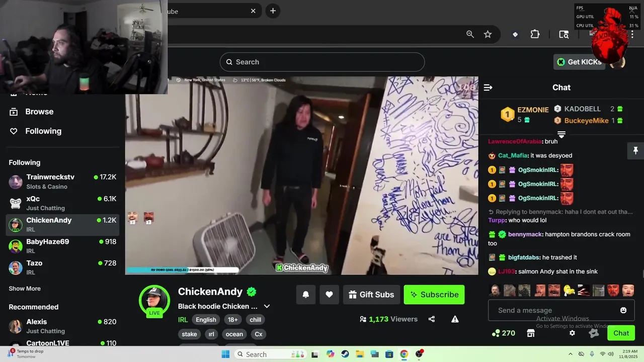Image resolution: width=644 pixels, height=362 pixels.
Task: Subscribe to ChickenAndy
Action: 434,295
